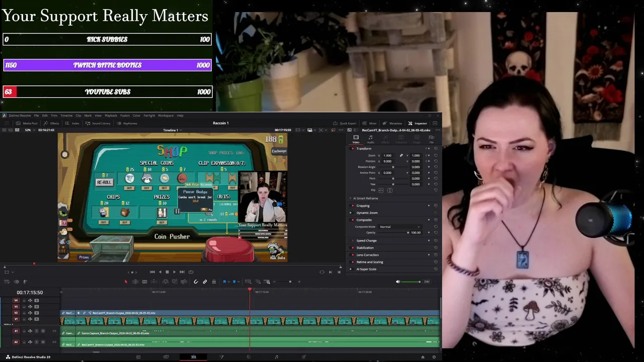
Task: Open the Trim menu
Action: pos(54,116)
